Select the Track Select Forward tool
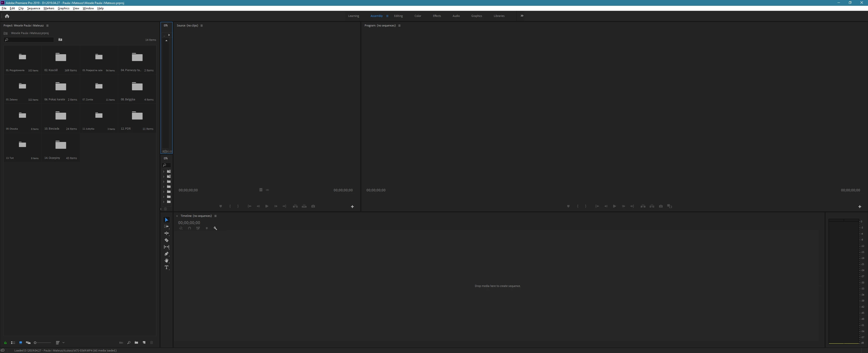 (167, 226)
